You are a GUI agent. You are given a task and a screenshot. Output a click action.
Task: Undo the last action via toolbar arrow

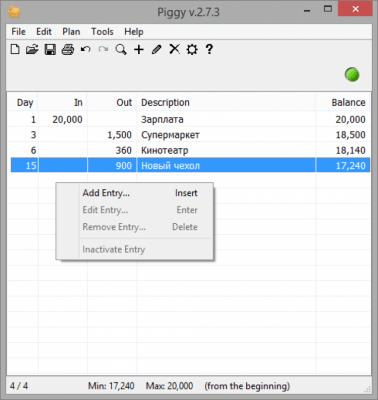click(x=86, y=50)
